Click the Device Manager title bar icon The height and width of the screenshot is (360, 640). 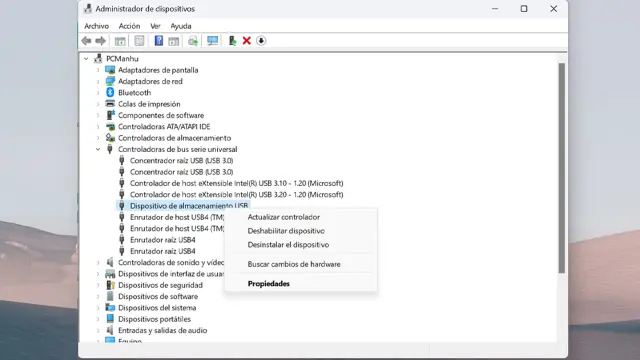87,9
